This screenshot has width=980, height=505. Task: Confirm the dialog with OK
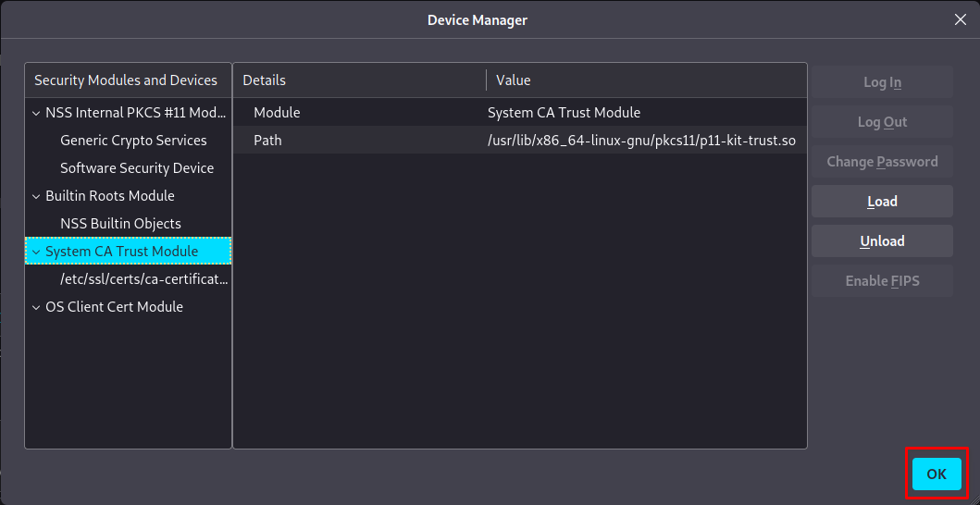(937, 474)
